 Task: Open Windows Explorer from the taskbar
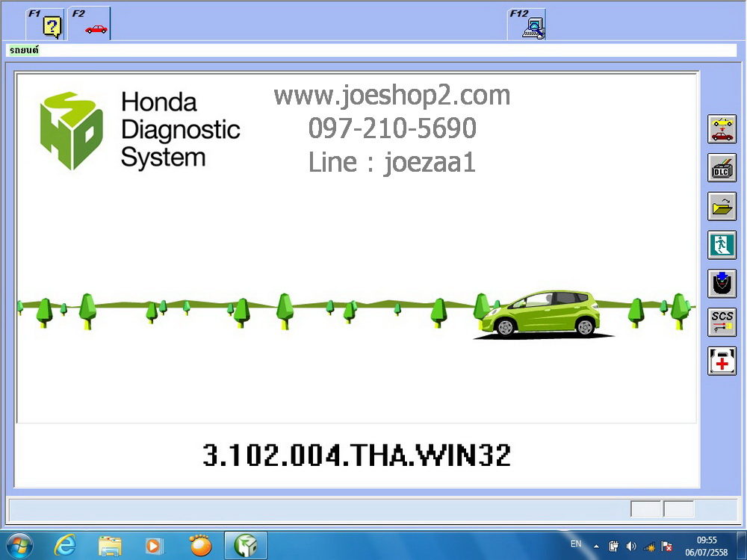click(110, 546)
